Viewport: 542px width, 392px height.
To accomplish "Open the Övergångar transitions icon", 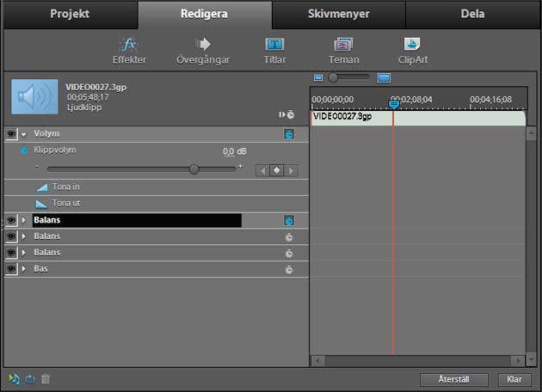I will pyautogui.click(x=203, y=51).
